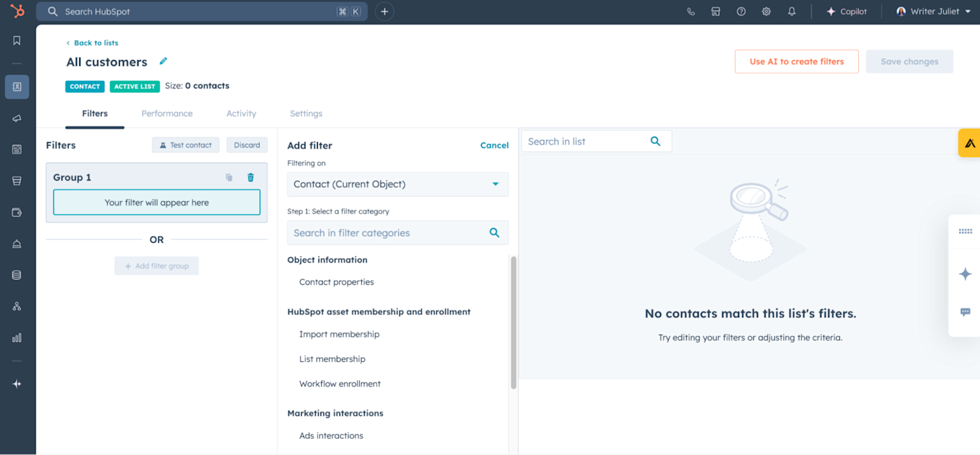Open the wallet sidebar icon
The height and width of the screenshot is (455, 980).
(x=17, y=212)
